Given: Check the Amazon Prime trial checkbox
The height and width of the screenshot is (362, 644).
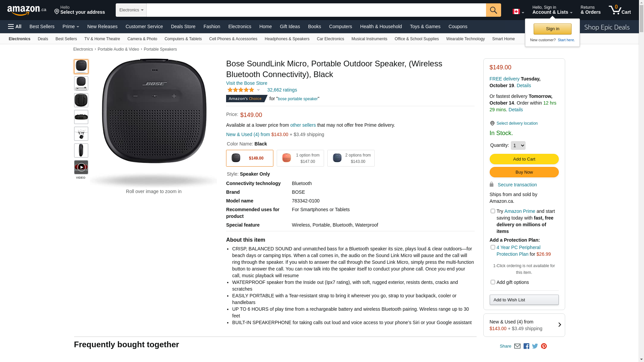Looking at the screenshot, I should [493, 211].
